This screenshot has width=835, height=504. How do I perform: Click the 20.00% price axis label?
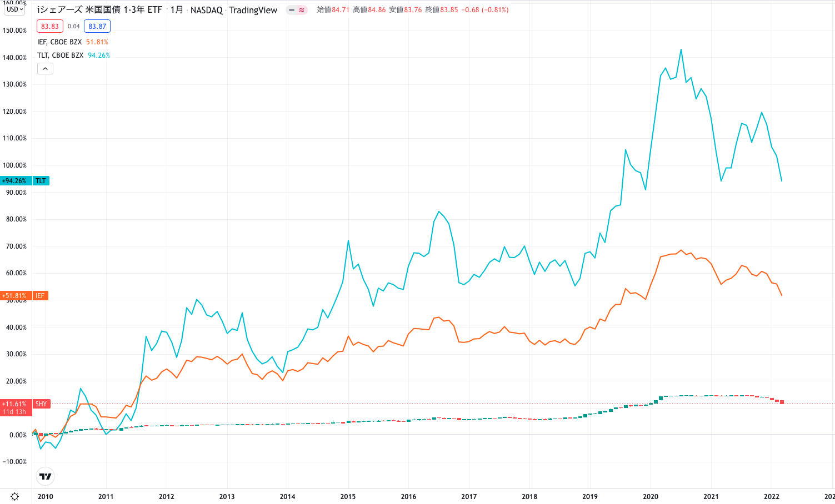(16, 381)
